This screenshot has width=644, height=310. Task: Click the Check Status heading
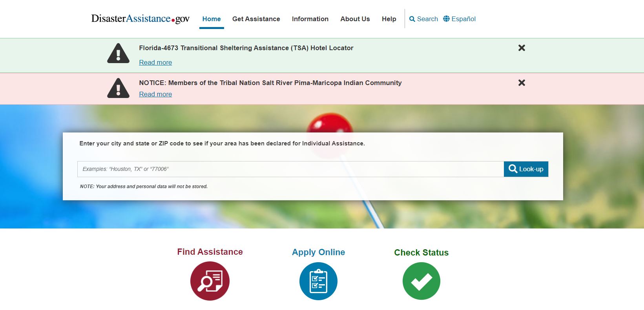point(421,252)
